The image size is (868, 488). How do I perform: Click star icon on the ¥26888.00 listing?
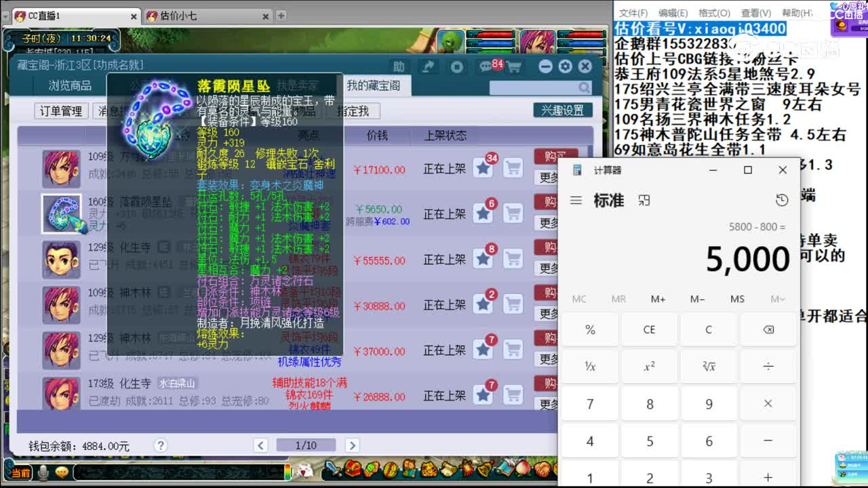point(483,395)
